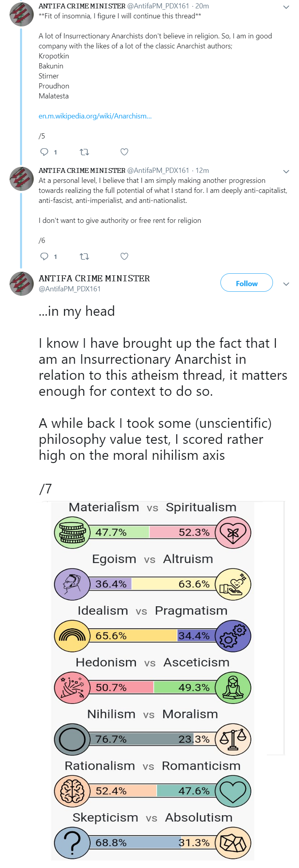Click the 12m timestamp of second tweet

pos(202,170)
